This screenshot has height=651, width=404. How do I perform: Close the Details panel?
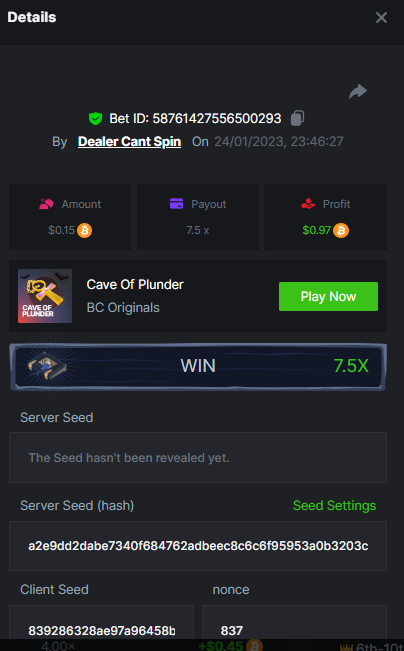pos(381,17)
